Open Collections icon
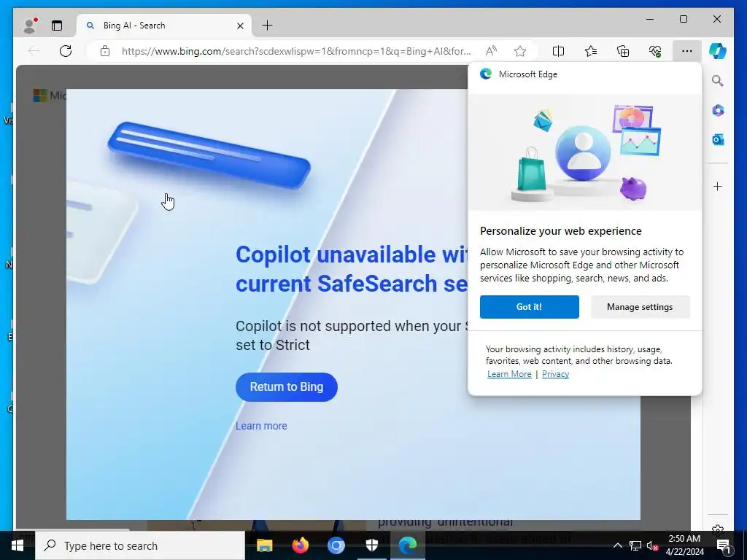The image size is (747, 560). tap(623, 51)
